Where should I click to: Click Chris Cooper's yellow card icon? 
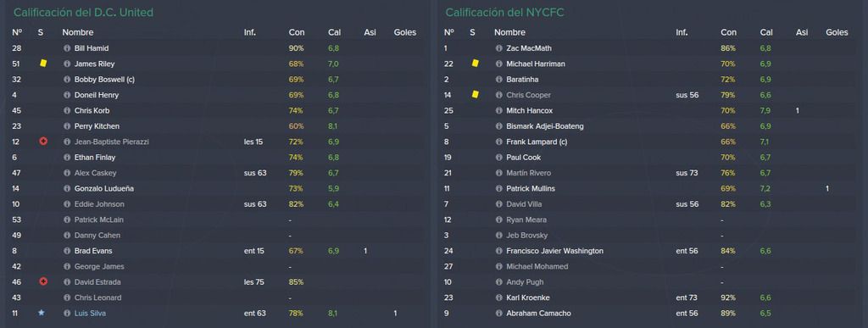[475, 95]
